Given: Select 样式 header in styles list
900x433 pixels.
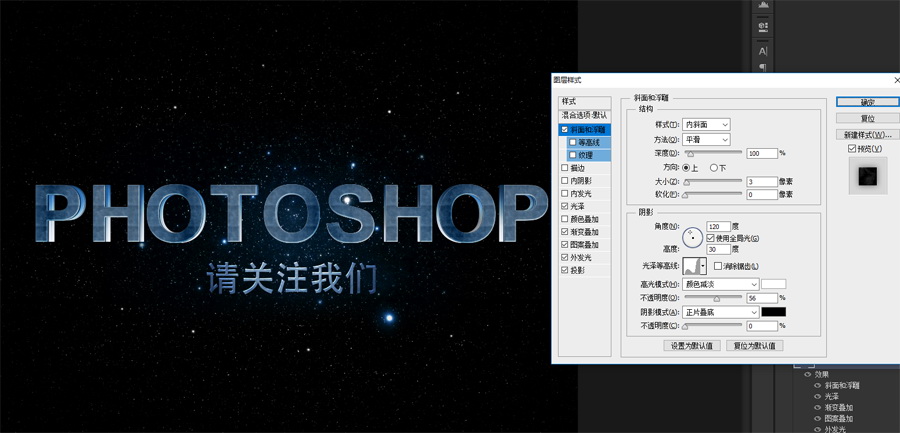Looking at the screenshot, I should point(584,102).
